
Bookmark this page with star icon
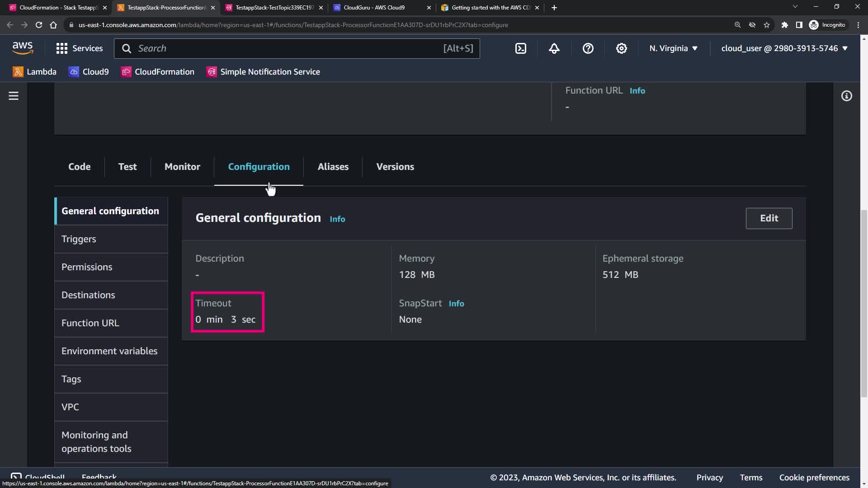coord(767,25)
